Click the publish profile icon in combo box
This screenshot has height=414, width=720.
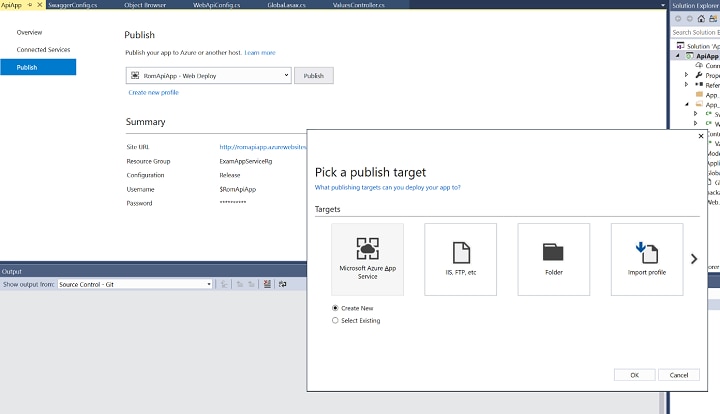pyautogui.click(x=135, y=75)
